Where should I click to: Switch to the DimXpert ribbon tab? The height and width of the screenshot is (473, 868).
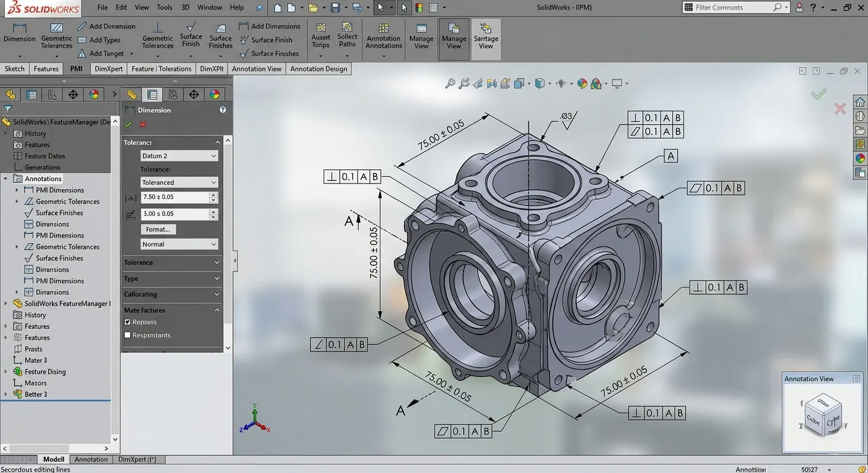tap(108, 69)
